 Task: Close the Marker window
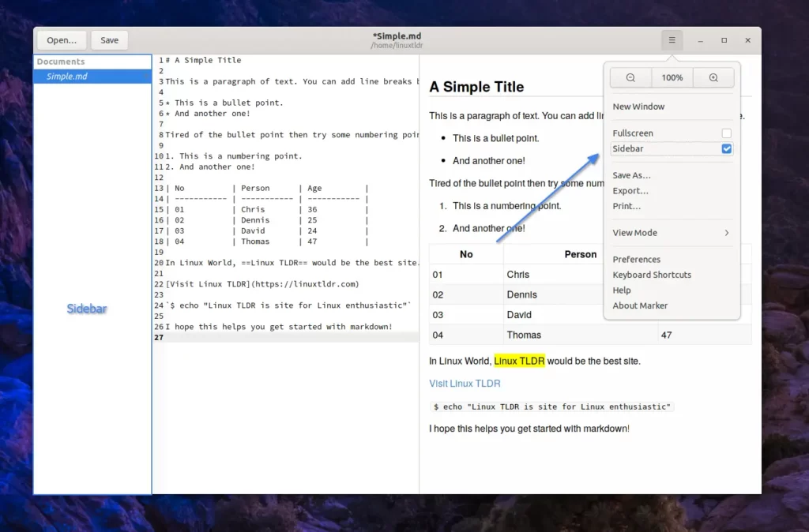pos(747,40)
